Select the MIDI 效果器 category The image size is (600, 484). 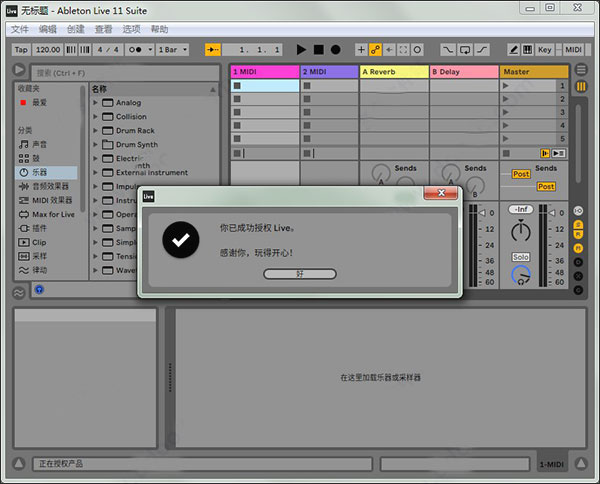(x=47, y=200)
